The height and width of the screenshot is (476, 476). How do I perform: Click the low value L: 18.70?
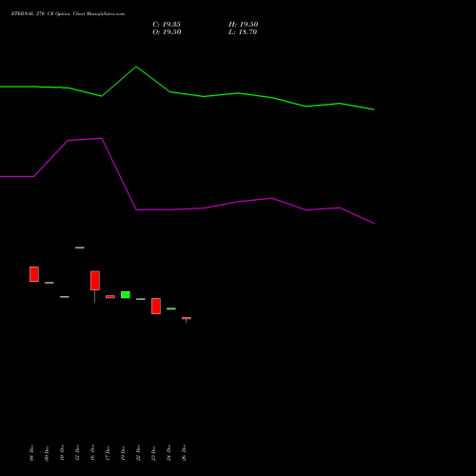243,32
